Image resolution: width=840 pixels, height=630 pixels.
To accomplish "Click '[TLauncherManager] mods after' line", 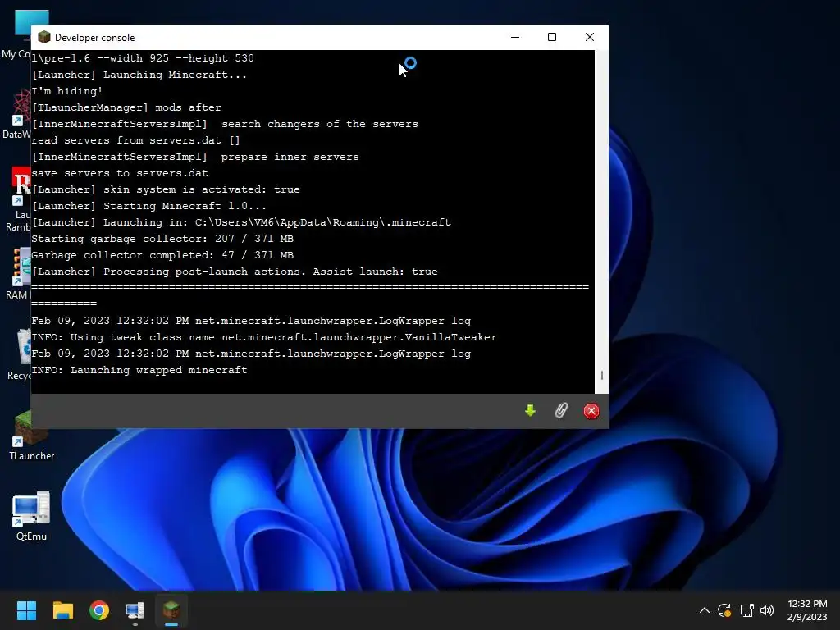I will [126, 107].
